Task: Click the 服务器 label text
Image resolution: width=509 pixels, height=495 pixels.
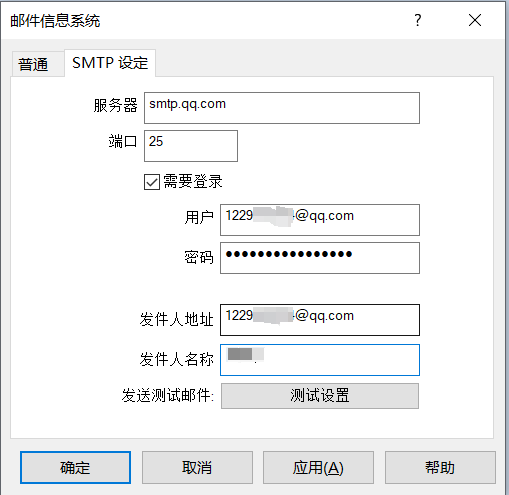Action: point(115,105)
